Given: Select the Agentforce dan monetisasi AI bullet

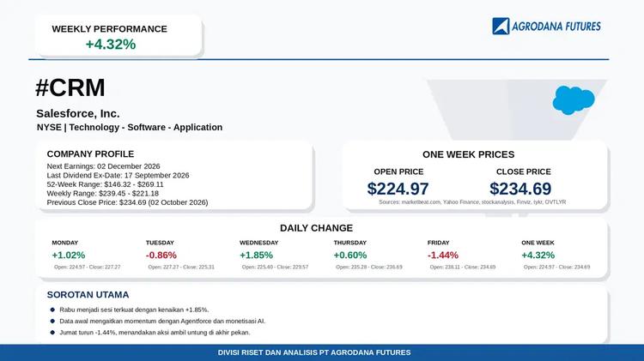Looking at the screenshot, I should pos(162,322).
